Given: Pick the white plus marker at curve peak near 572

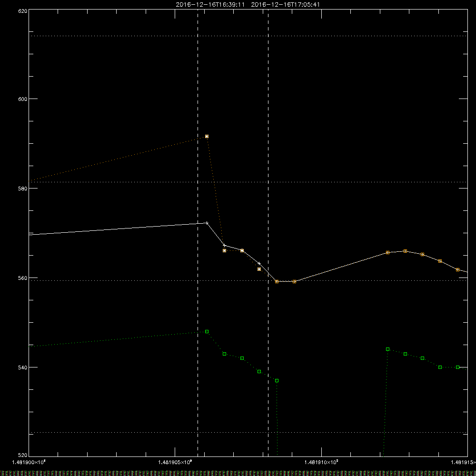Looking at the screenshot, I should pos(207,223).
